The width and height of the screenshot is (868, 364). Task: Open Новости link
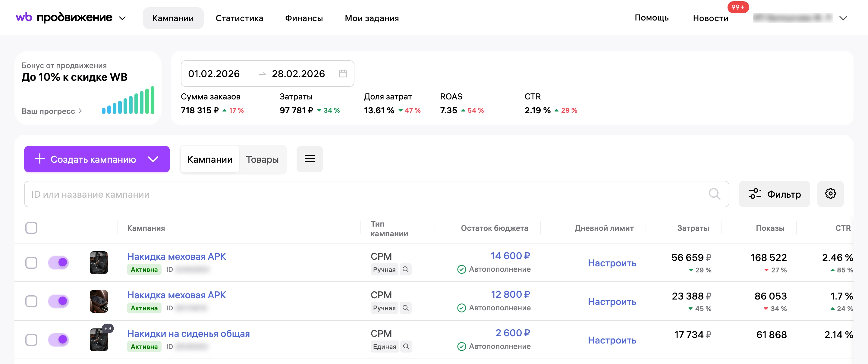[x=711, y=18]
